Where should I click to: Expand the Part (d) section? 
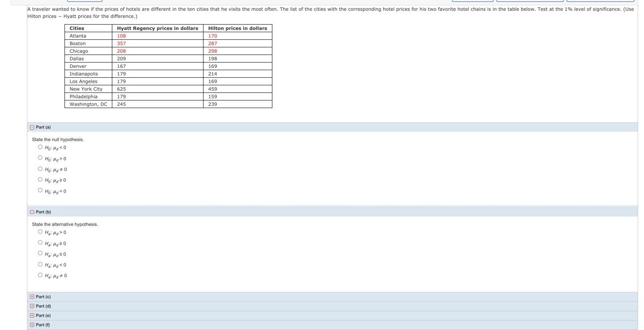point(32,306)
